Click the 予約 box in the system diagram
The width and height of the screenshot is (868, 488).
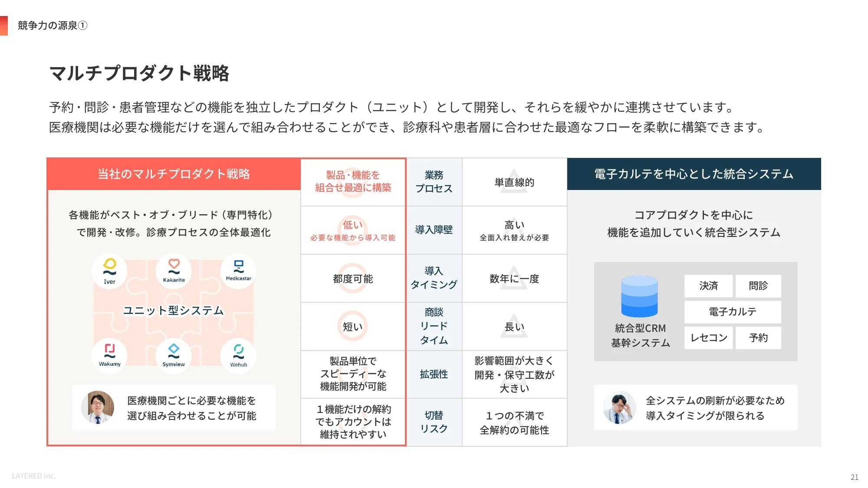(758, 338)
